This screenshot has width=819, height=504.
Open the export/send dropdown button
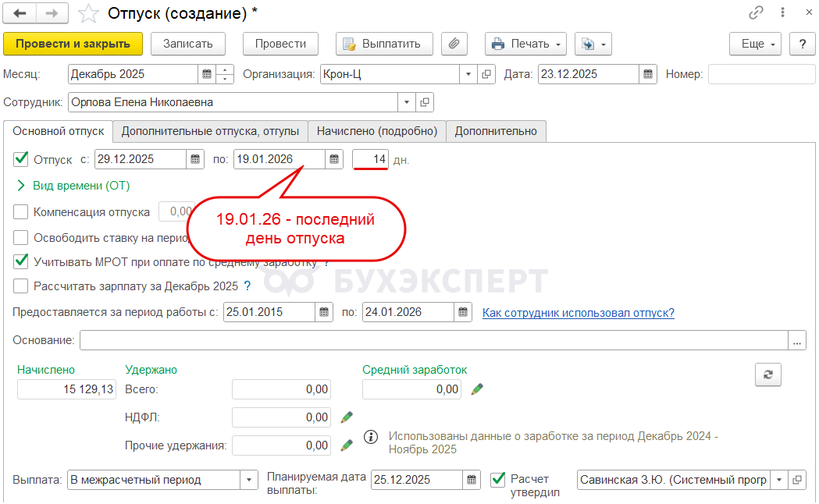593,44
